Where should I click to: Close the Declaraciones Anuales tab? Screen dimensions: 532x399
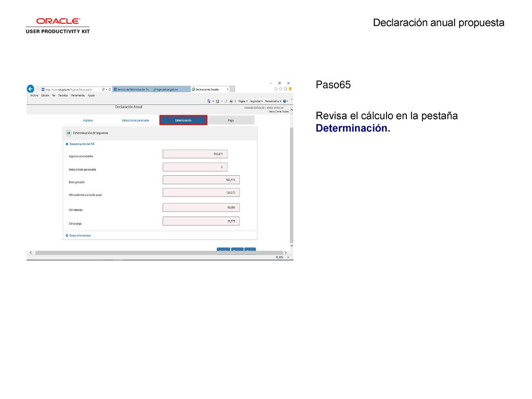[228, 89]
